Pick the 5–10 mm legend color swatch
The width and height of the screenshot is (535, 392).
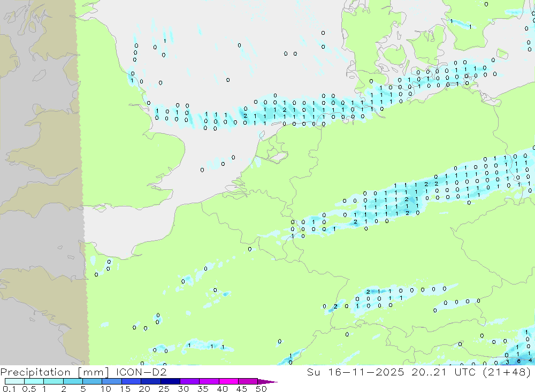pos(93,381)
